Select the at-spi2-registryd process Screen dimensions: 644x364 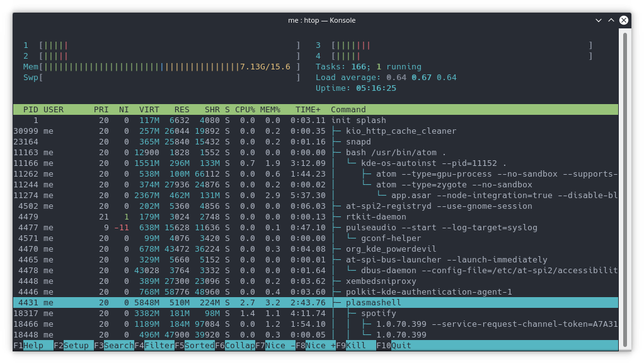point(316,206)
